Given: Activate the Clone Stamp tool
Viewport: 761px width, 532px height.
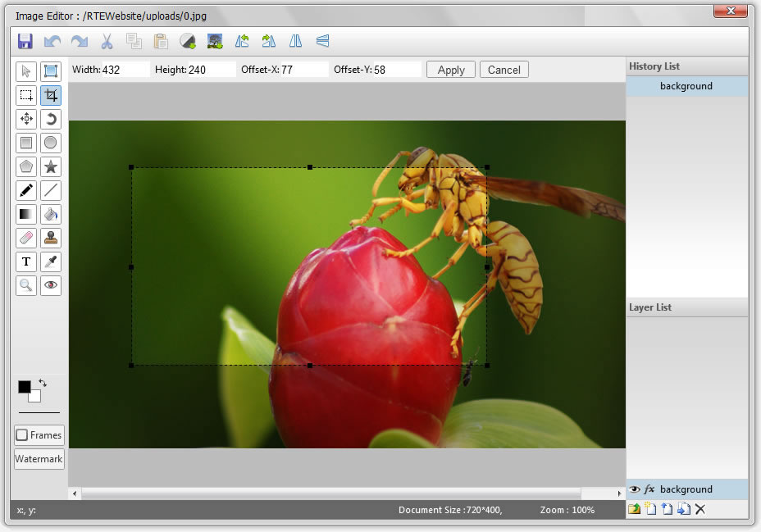Looking at the screenshot, I should [51, 239].
